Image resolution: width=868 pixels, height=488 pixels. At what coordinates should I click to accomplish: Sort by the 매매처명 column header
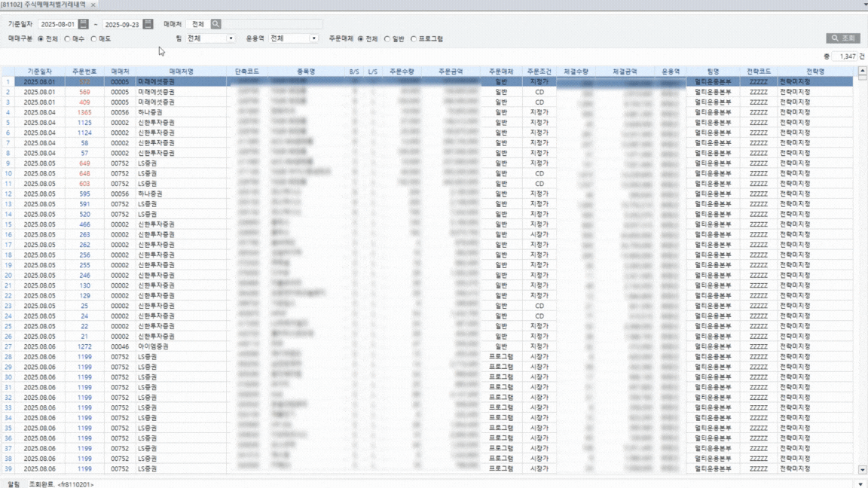tap(181, 72)
